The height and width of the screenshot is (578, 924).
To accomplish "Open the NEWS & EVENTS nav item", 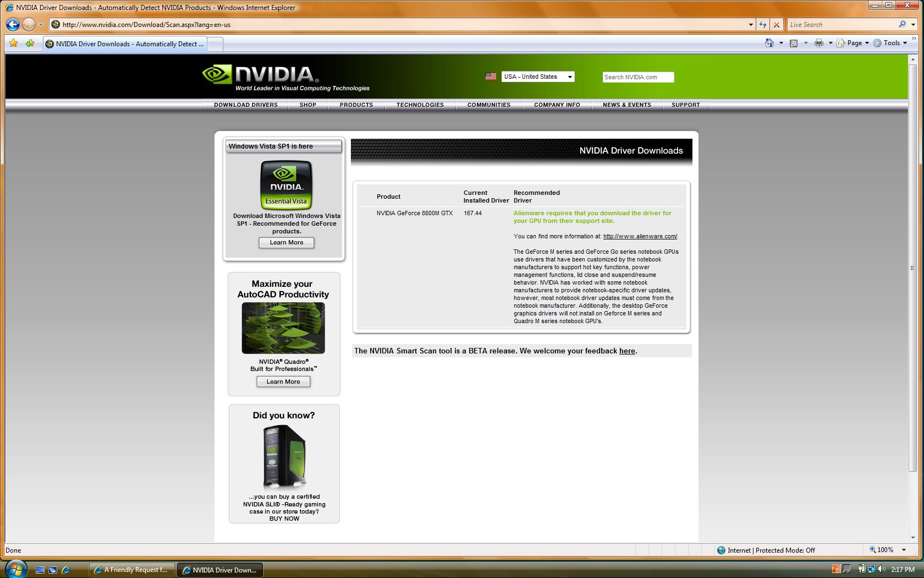I will pos(627,105).
